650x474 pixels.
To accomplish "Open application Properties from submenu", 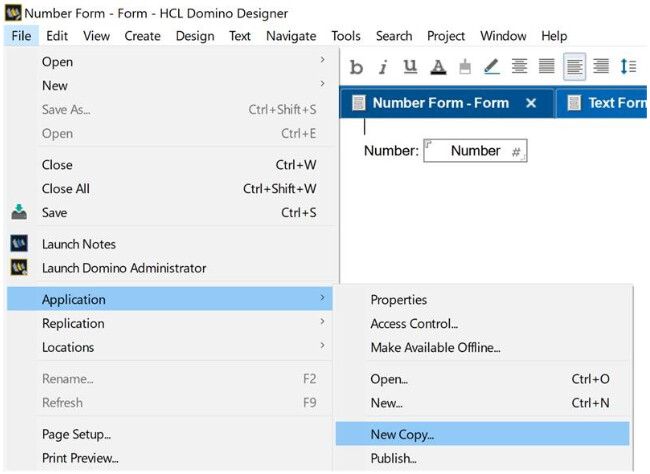I will 483,299.
